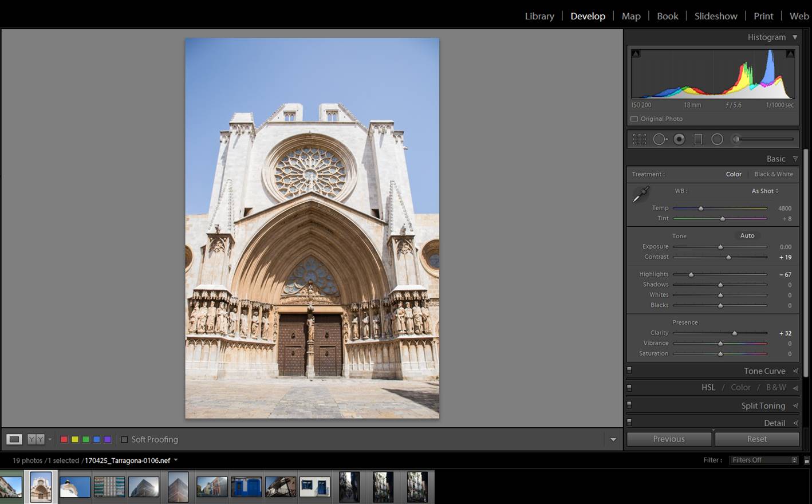Set Treatment to Black & White
The height and width of the screenshot is (504, 812).
(774, 174)
